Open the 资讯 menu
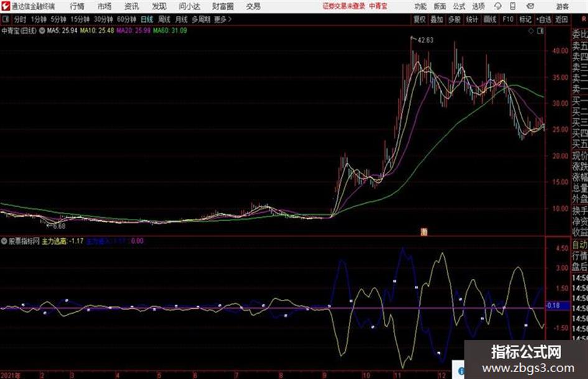The image size is (588, 379). pyautogui.click(x=131, y=6)
